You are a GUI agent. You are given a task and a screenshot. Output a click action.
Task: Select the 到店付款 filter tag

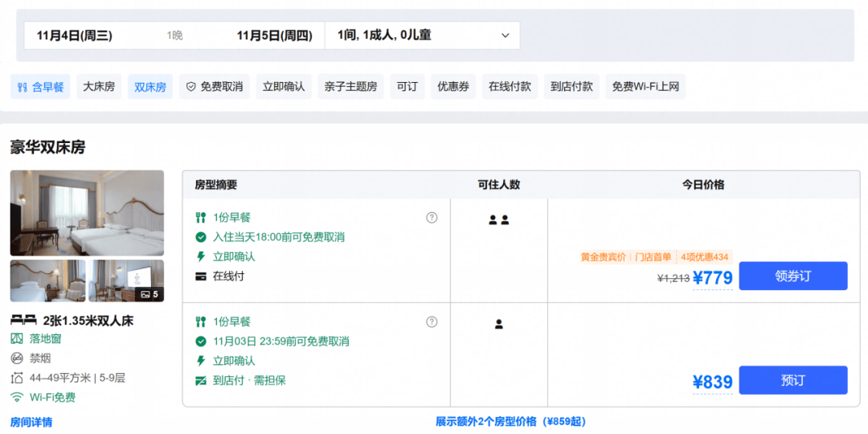(572, 87)
